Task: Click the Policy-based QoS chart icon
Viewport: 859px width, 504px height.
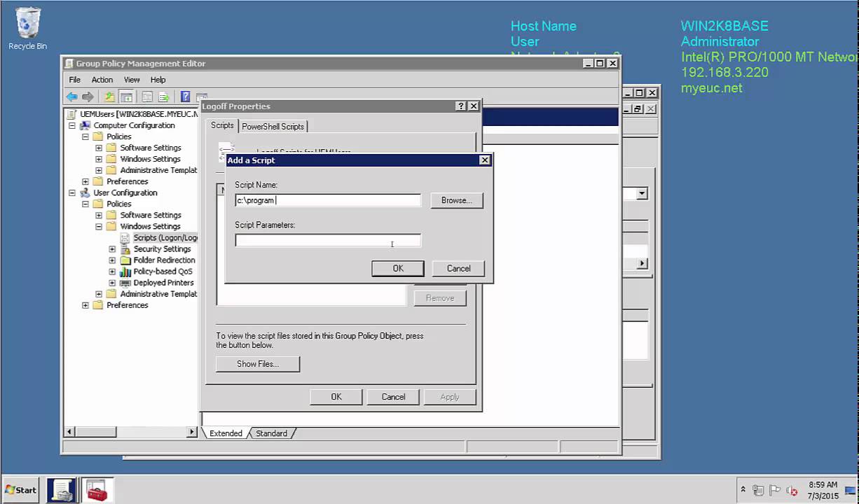Action: pyautogui.click(x=125, y=272)
